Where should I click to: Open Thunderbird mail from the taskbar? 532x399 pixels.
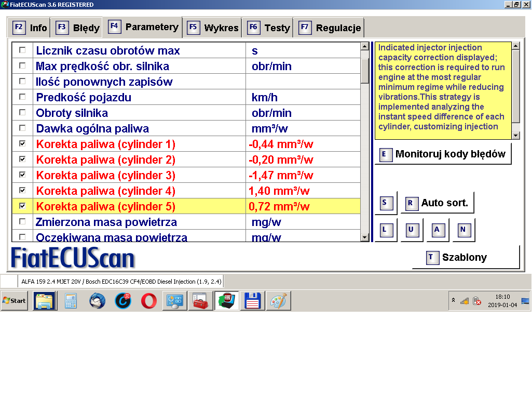[98, 301]
